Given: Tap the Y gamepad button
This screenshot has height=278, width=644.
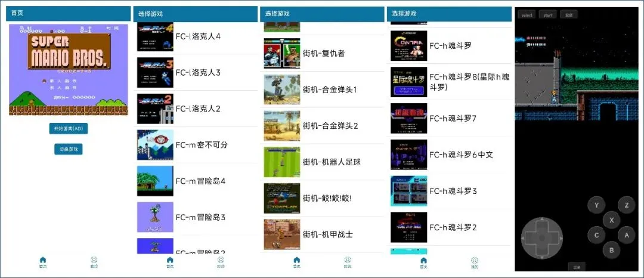Looking at the screenshot, I should pyautogui.click(x=596, y=205).
